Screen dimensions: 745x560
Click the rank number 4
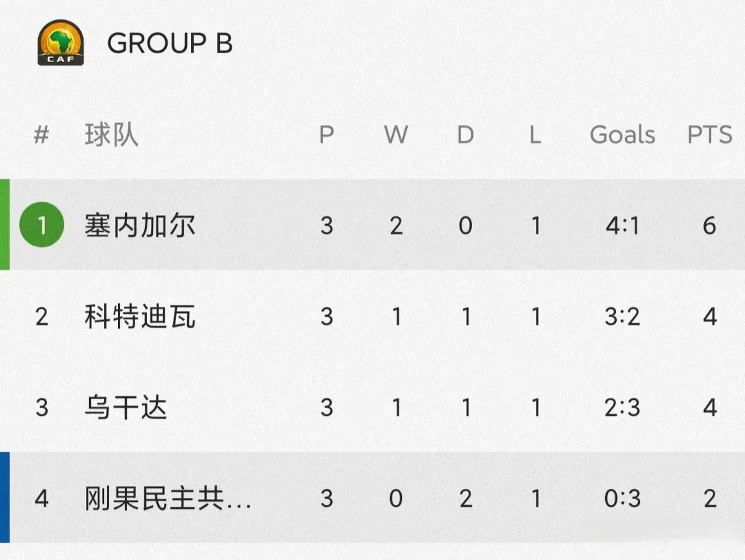[x=41, y=498]
